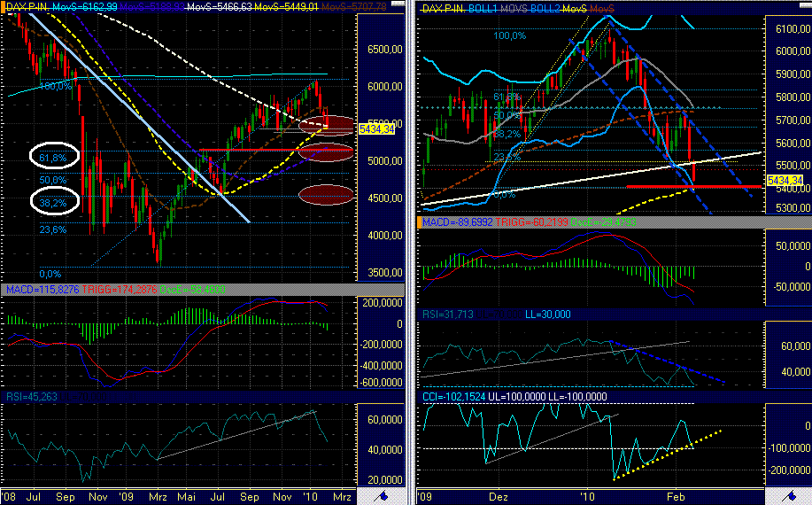This screenshot has height=505, width=812.
Task: Click the Dez label on right time axis
Action: click(499, 497)
